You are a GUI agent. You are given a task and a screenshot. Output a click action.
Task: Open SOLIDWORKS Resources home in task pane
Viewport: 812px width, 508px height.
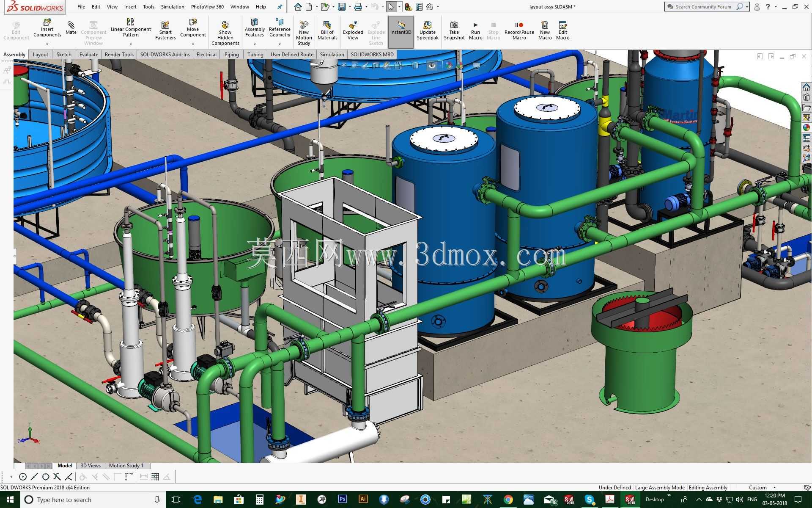(x=806, y=87)
